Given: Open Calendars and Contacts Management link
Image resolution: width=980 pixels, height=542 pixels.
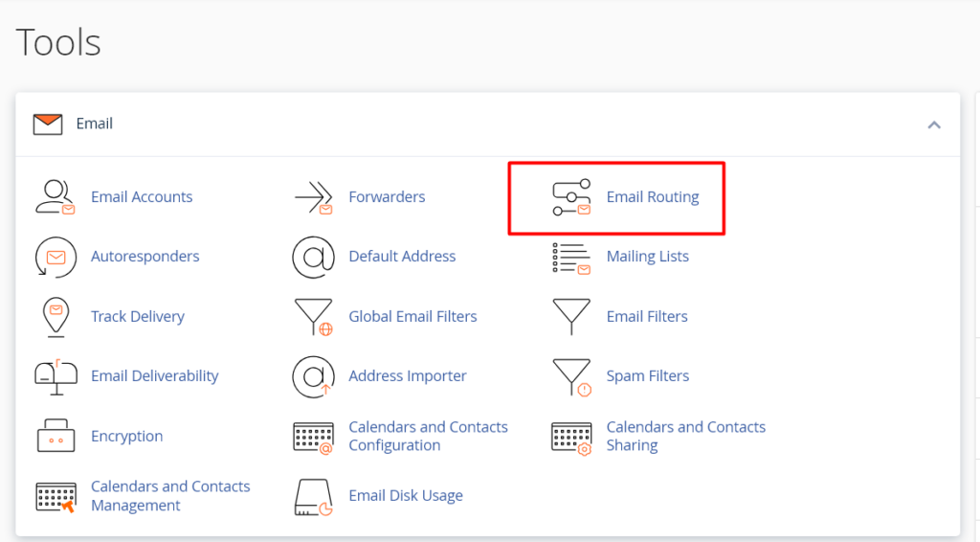Looking at the screenshot, I should 170,496.
